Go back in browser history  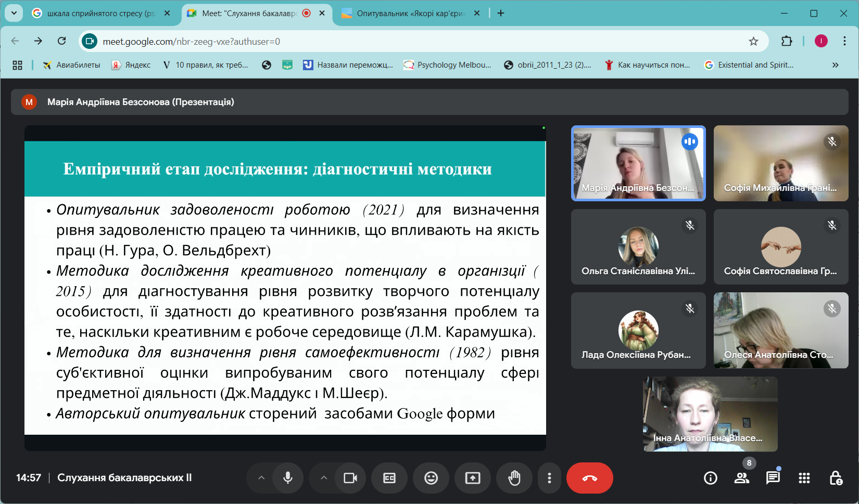coord(15,41)
